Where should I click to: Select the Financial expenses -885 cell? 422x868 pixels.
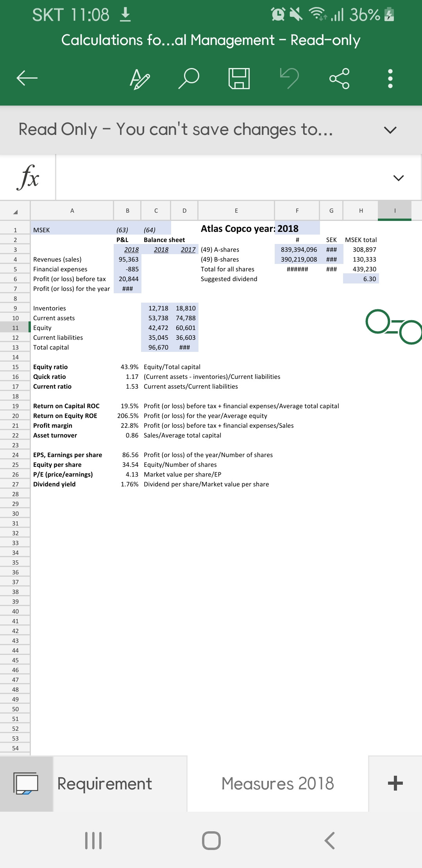coord(127,269)
